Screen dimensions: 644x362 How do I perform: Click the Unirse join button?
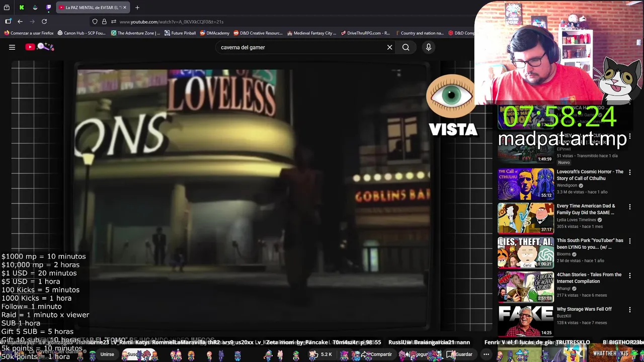pos(107,354)
